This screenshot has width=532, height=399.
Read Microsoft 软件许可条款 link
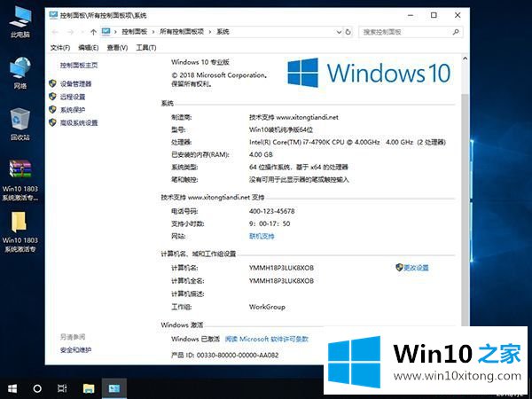(267, 339)
